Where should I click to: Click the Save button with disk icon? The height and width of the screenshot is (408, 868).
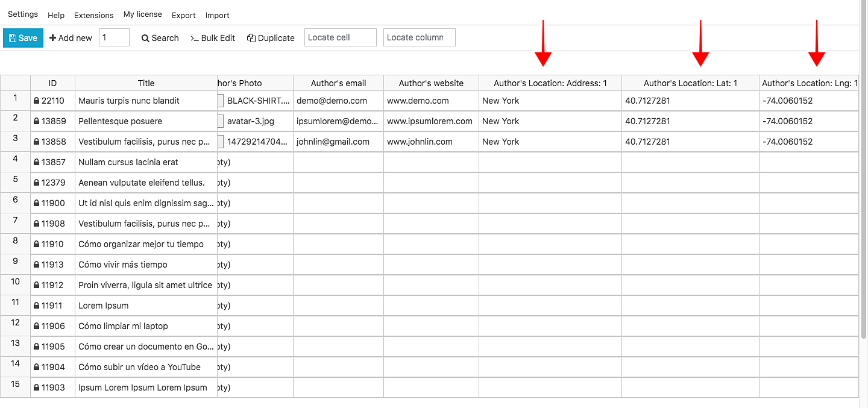[x=23, y=38]
